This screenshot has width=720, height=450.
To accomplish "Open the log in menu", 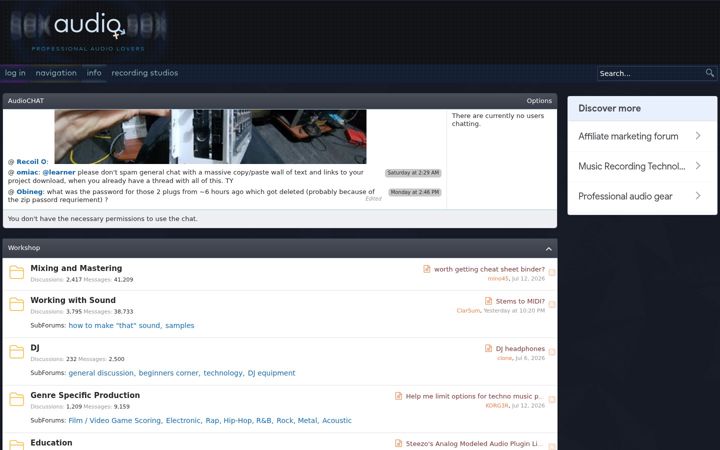I will 15,73.
